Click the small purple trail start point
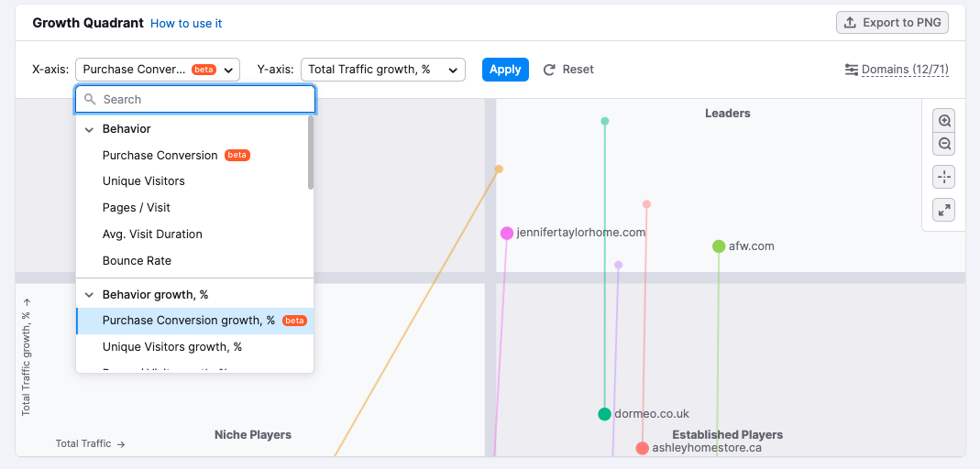This screenshot has width=980, height=469. tap(618, 265)
